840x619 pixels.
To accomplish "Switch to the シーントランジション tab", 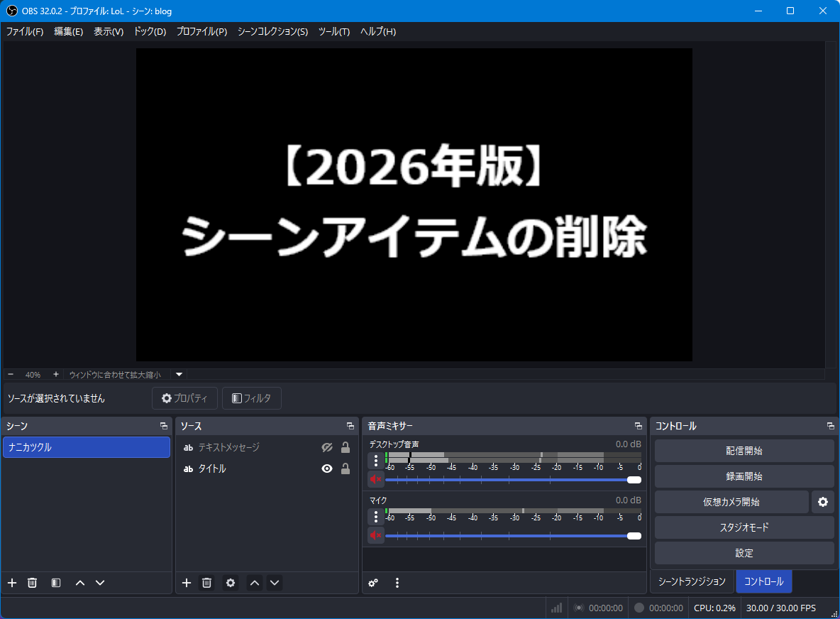I will point(691,581).
